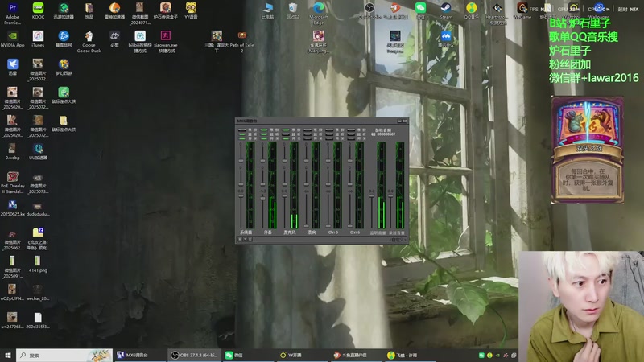Toggle top switch of 混响 channel

[308, 130]
